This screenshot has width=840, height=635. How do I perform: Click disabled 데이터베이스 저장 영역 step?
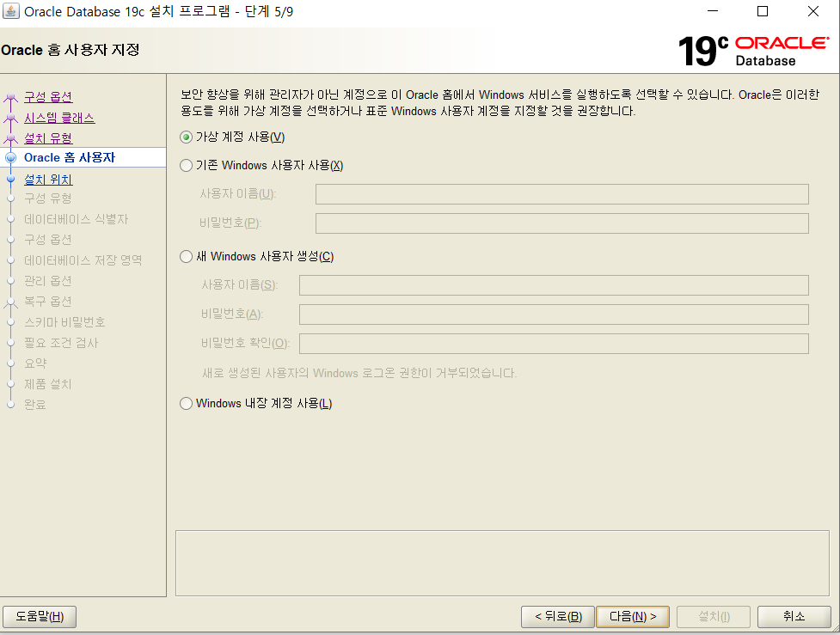(83, 260)
